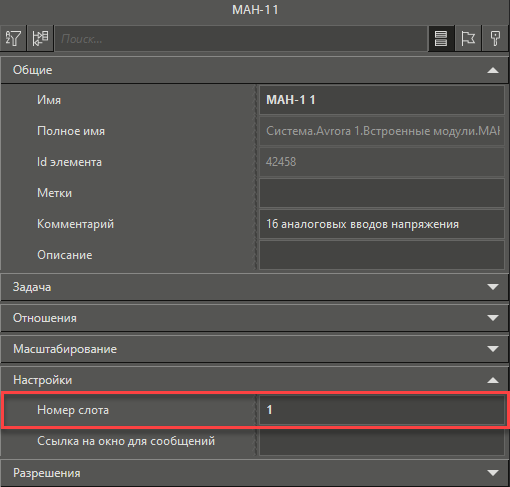Collapse the Настройки section
This screenshot has height=487, width=510.
click(493, 380)
